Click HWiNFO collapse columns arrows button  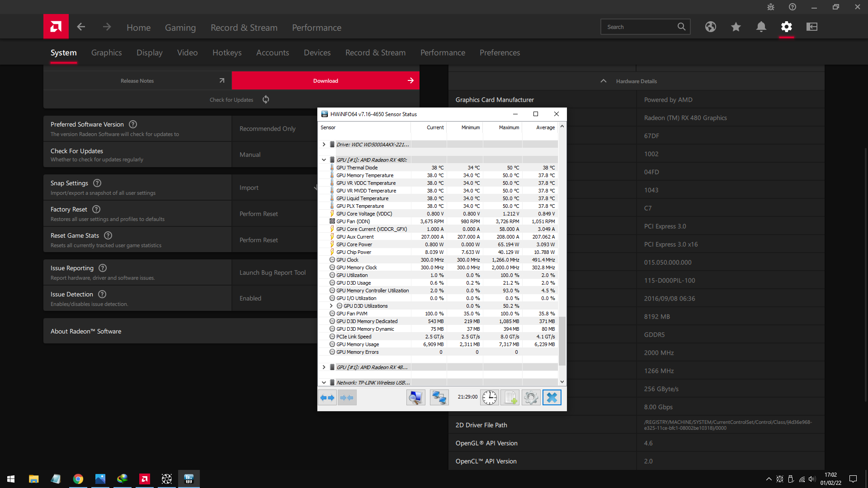click(347, 398)
